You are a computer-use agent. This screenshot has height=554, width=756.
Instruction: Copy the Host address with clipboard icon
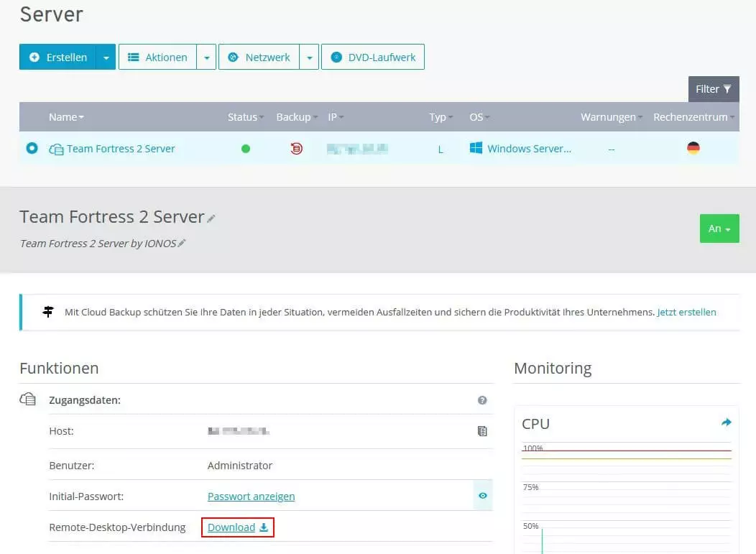click(x=482, y=431)
